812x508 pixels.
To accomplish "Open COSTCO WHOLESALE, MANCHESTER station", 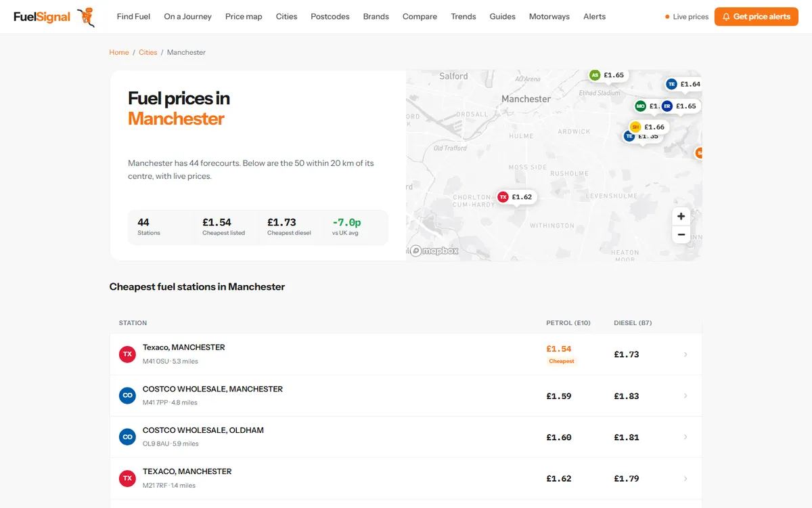I will click(x=406, y=396).
